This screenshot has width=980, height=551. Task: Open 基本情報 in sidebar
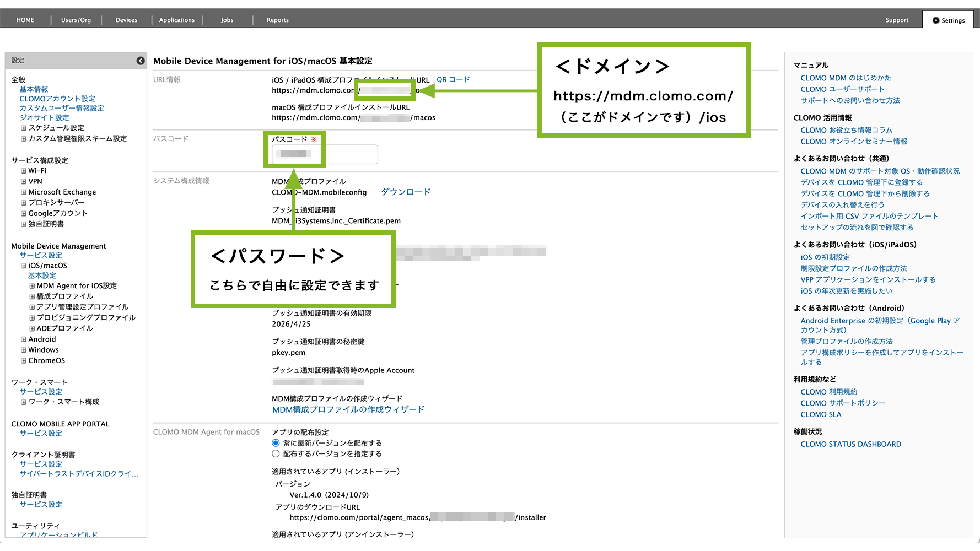(x=34, y=89)
